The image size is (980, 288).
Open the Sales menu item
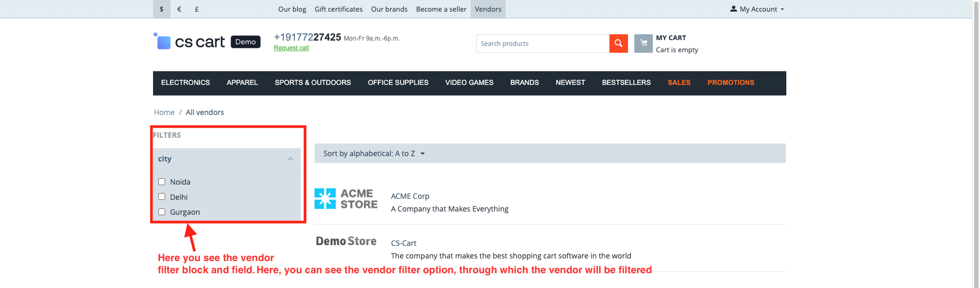point(679,83)
